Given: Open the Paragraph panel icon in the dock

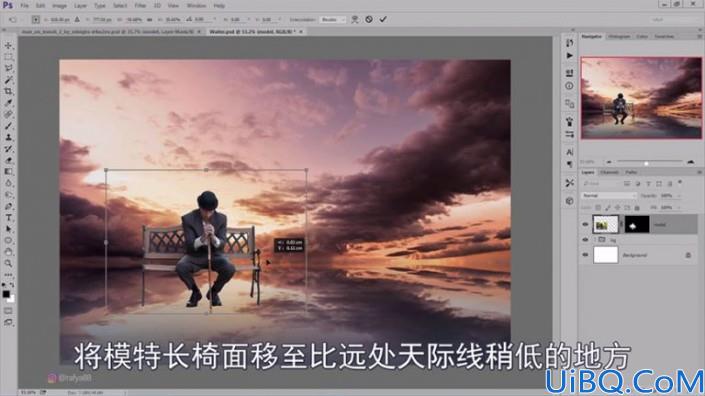Looking at the screenshot, I should pos(570,164).
